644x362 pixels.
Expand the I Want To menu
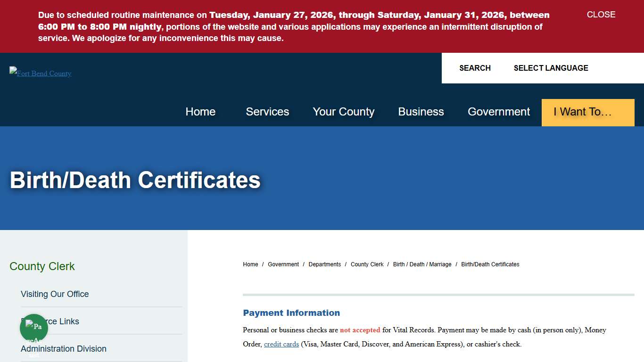tap(587, 112)
